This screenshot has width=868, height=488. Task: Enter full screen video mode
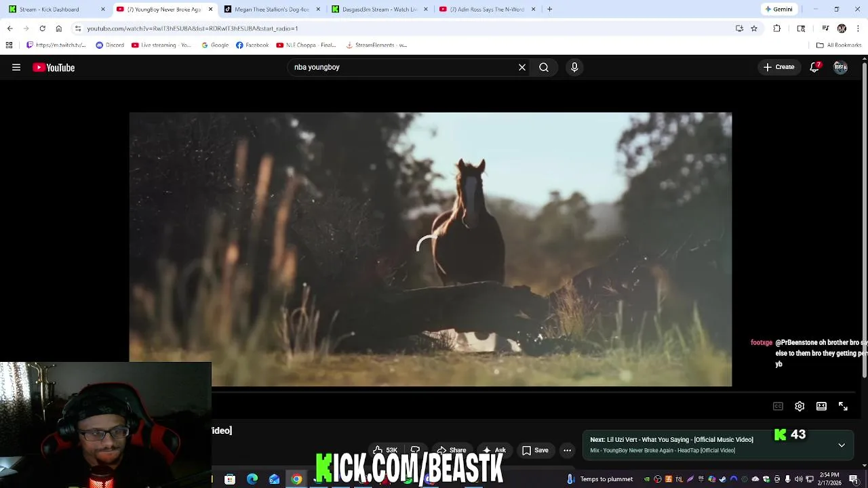tap(843, 406)
